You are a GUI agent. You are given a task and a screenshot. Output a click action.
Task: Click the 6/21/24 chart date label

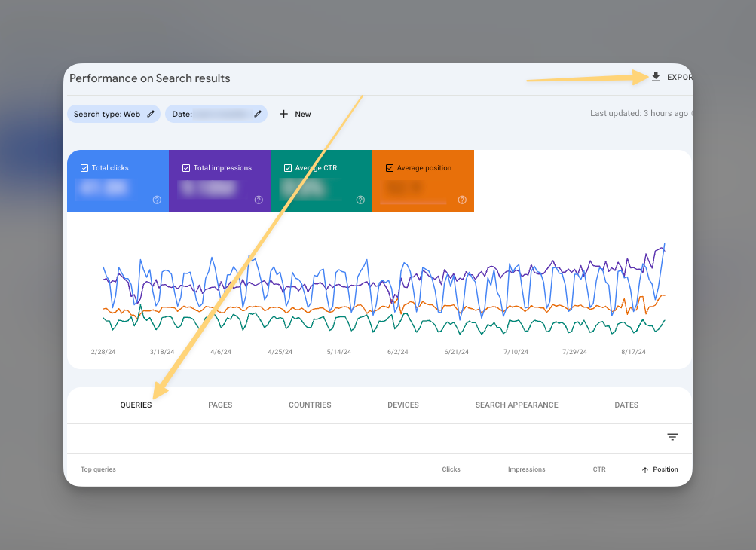point(457,352)
